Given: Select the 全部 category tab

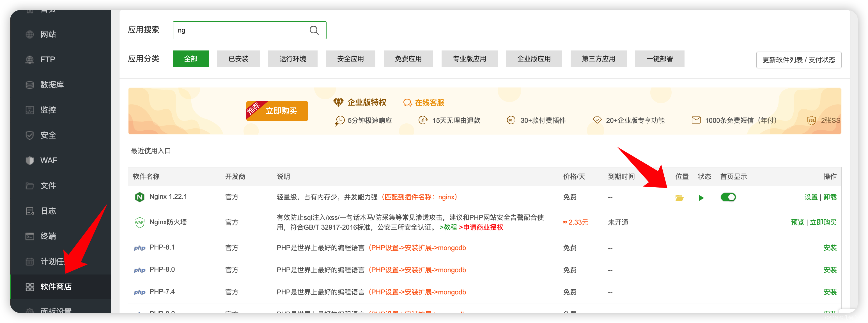Looking at the screenshot, I should (190, 59).
